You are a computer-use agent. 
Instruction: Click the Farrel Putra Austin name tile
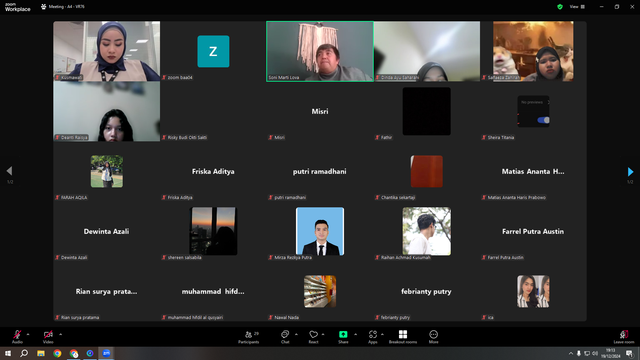click(533, 231)
